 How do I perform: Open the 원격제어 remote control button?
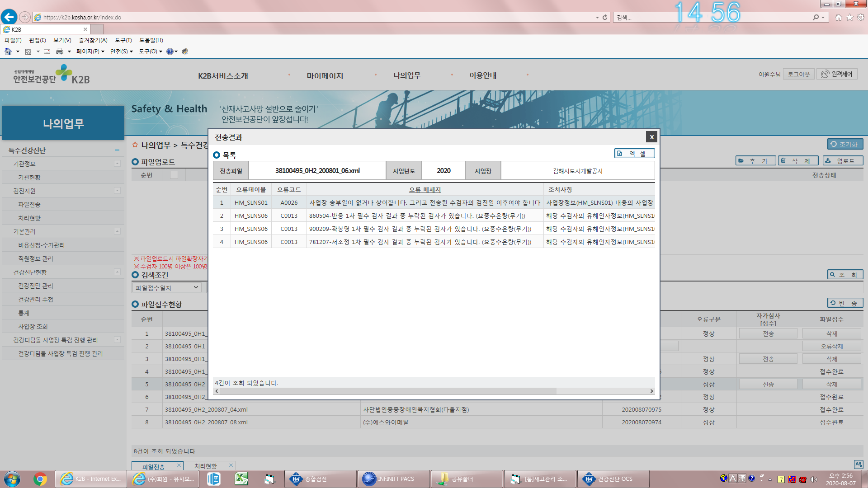pyautogui.click(x=836, y=74)
